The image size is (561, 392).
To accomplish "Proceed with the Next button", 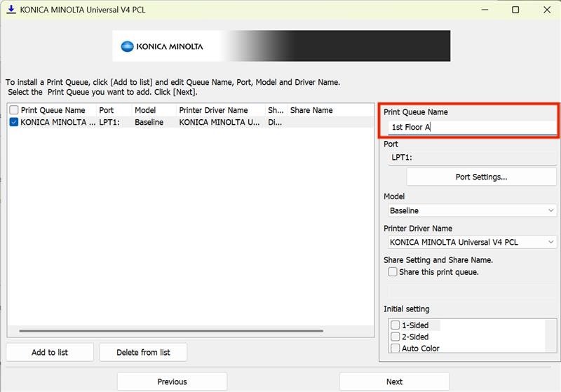I will click(x=394, y=381).
